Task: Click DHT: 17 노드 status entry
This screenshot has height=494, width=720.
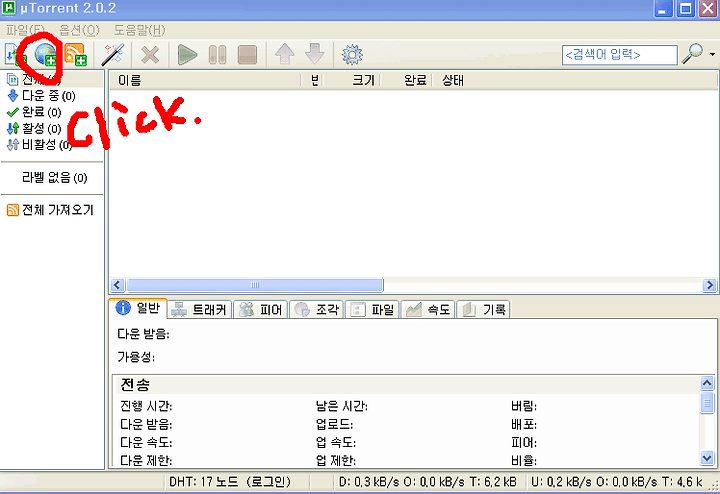Action: click(x=230, y=482)
